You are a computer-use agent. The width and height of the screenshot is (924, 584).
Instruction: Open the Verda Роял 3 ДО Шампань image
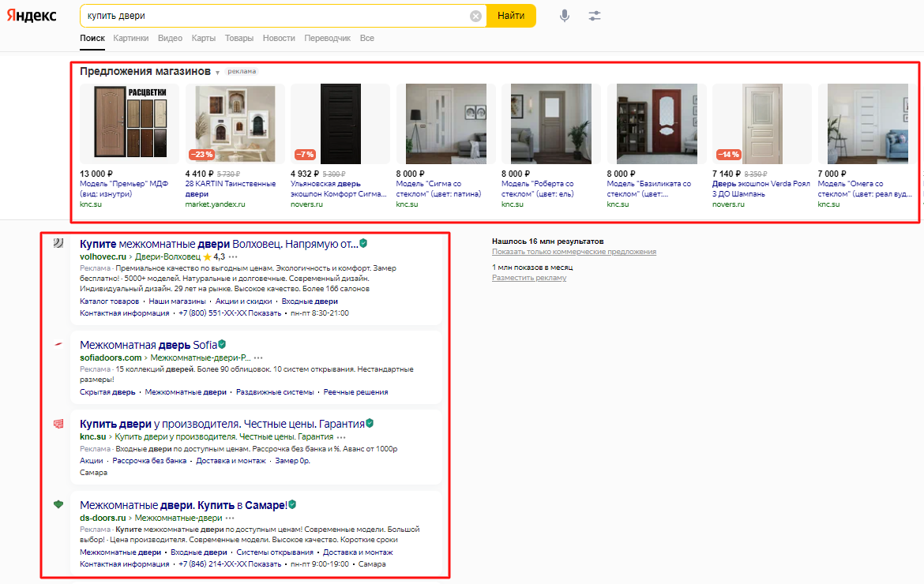tap(762, 124)
